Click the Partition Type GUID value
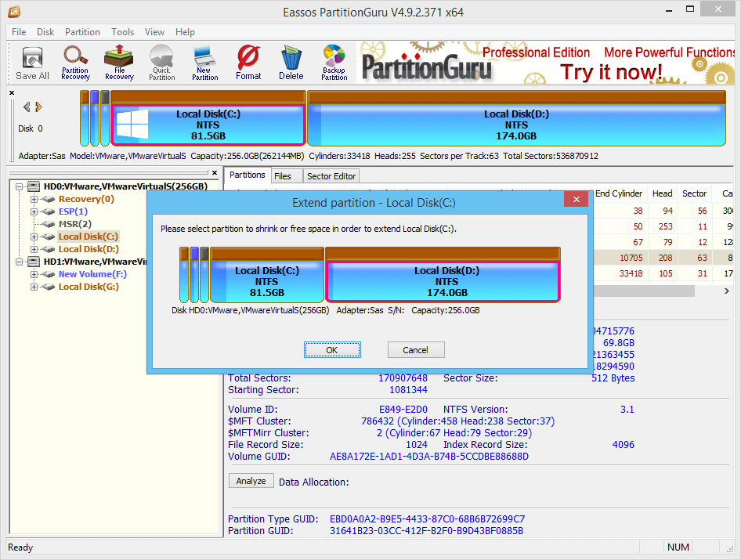The image size is (741, 560). click(427, 519)
